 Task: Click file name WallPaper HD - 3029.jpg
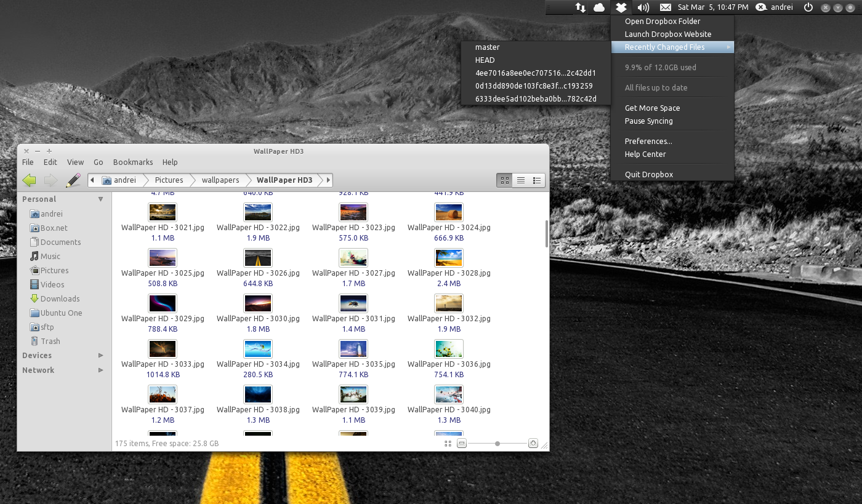click(x=163, y=319)
